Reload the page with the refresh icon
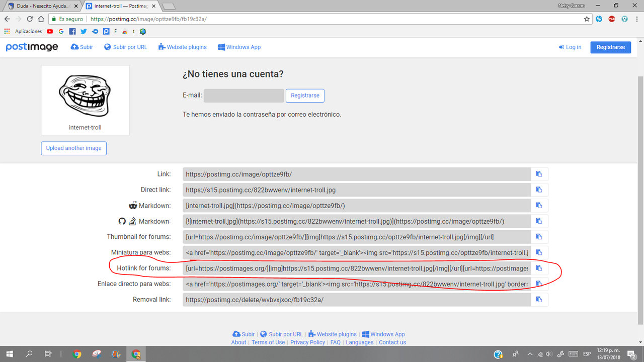Screen dimensions: 644x362 point(30,19)
